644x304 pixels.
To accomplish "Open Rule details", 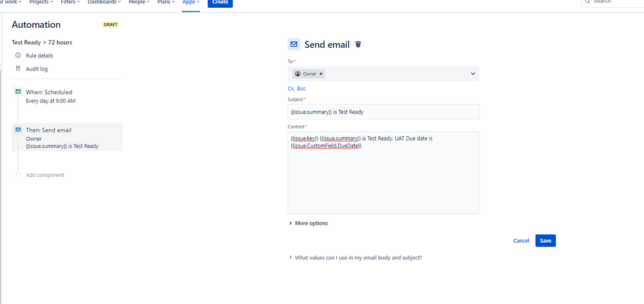I will pyautogui.click(x=39, y=56).
